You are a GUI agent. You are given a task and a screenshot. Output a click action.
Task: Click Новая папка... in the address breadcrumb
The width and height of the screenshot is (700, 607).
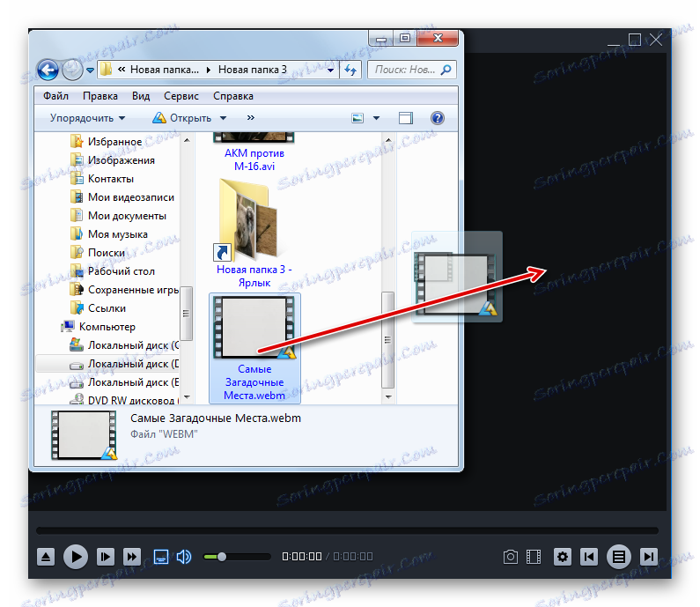click(x=165, y=70)
